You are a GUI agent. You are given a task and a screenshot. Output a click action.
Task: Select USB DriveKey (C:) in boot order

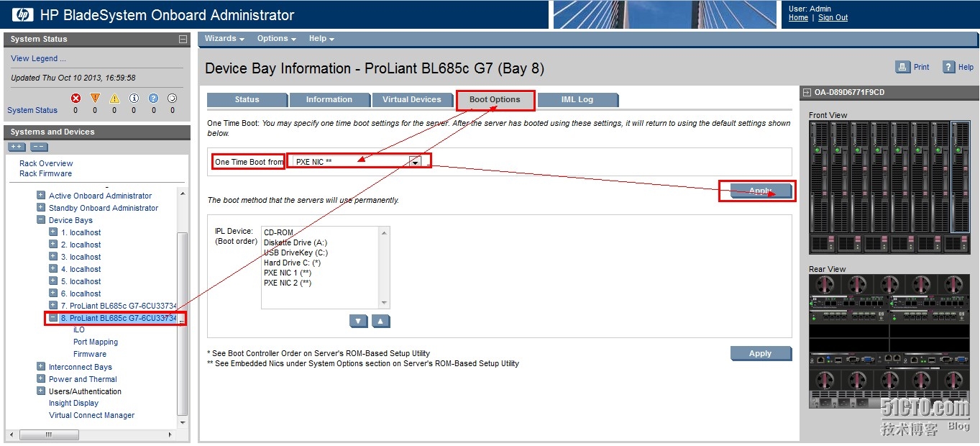[296, 252]
